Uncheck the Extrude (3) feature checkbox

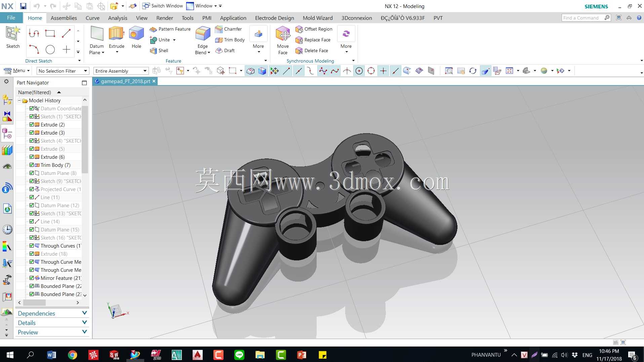coord(32,133)
